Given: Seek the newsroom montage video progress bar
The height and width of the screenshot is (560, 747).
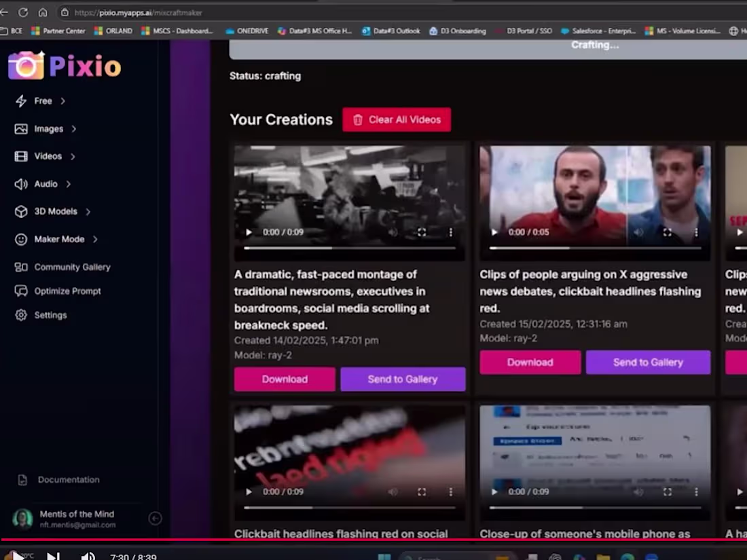Looking at the screenshot, I should 350,248.
